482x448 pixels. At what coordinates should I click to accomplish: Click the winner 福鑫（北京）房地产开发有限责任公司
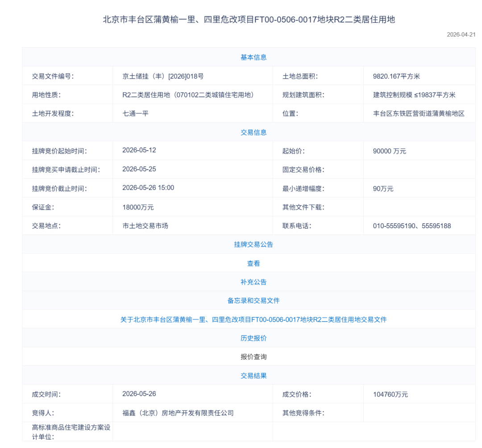(x=178, y=413)
